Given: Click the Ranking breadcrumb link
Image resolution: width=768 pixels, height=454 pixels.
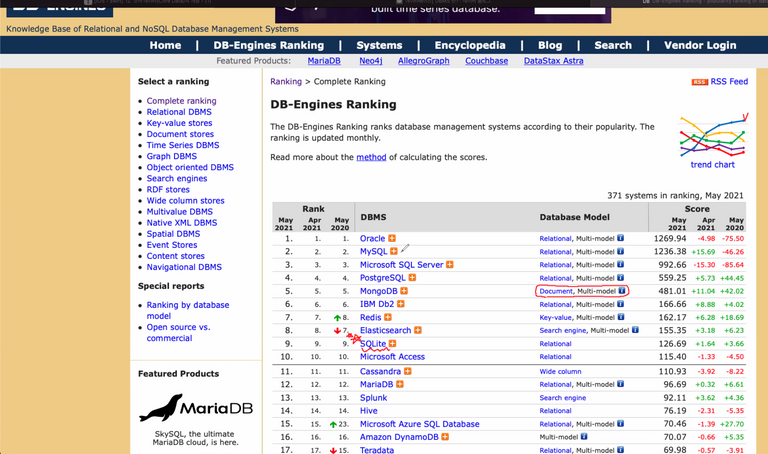Looking at the screenshot, I should [x=286, y=82].
